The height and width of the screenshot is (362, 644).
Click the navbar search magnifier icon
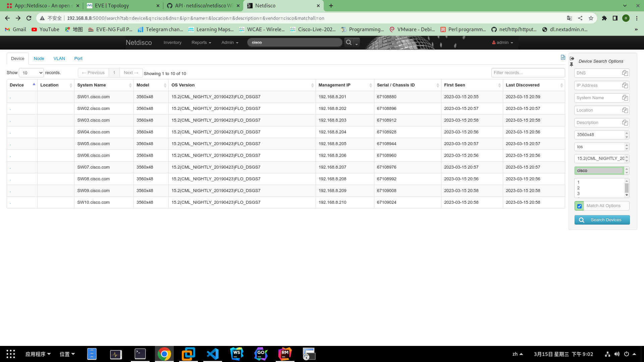pyautogui.click(x=349, y=43)
